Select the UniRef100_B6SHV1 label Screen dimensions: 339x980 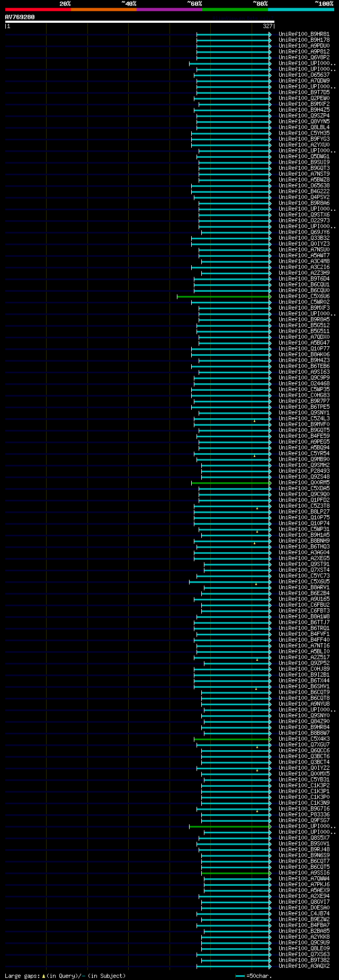[x=304, y=687]
